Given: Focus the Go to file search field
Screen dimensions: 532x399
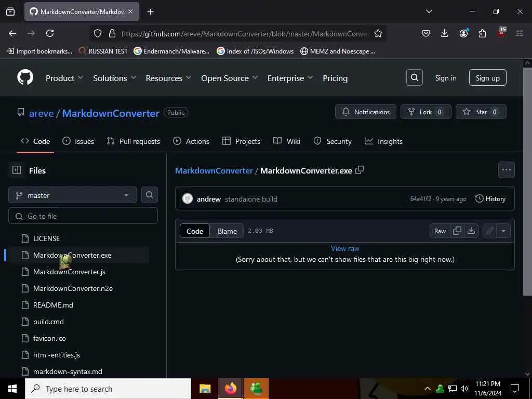Looking at the screenshot, I should (83, 216).
